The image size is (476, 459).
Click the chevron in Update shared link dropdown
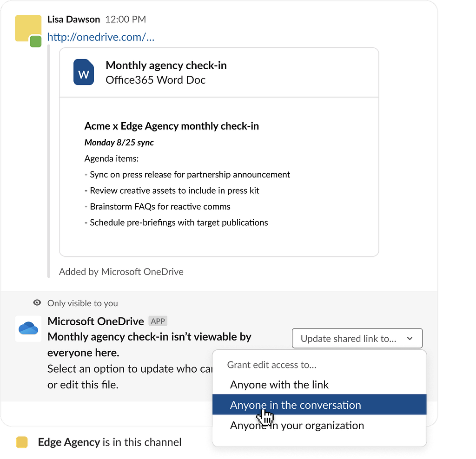tap(410, 338)
